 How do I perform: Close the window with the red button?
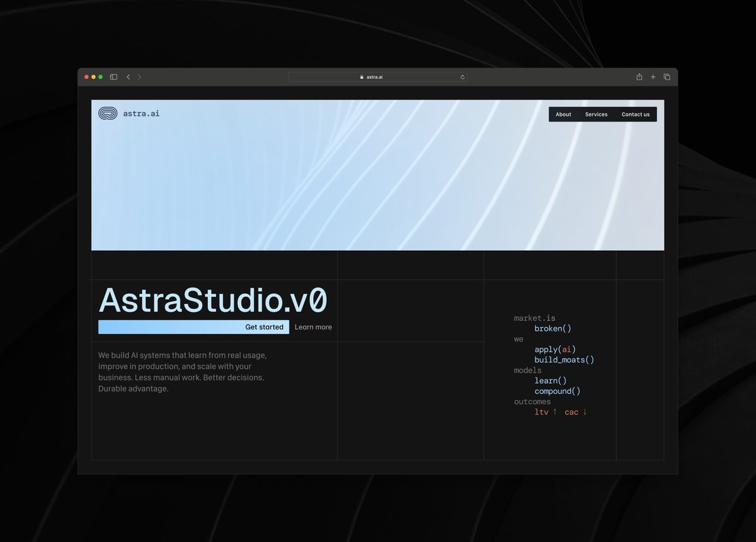(x=87, y=77)
